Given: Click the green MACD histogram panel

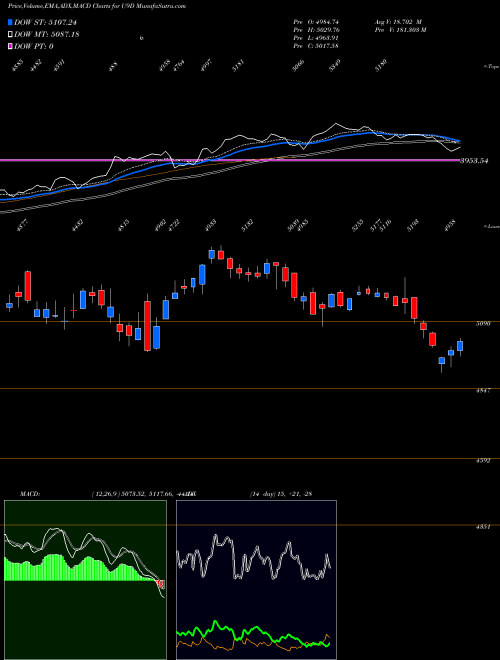Looking at the screenshot, I should click(x=85, y=580).
